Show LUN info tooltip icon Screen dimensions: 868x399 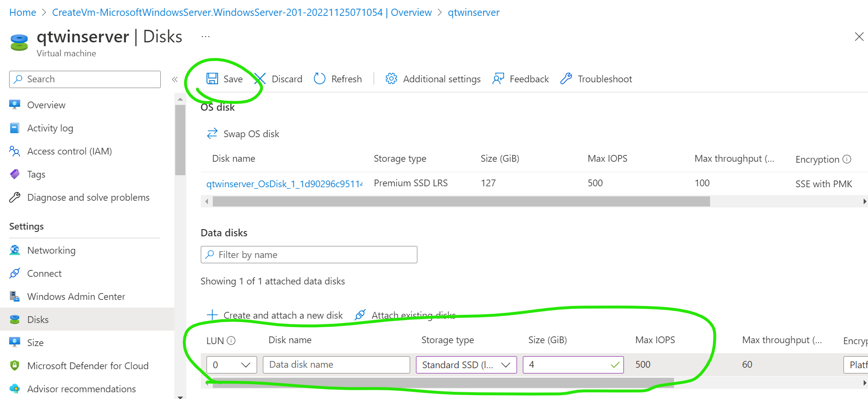(231, 340)
